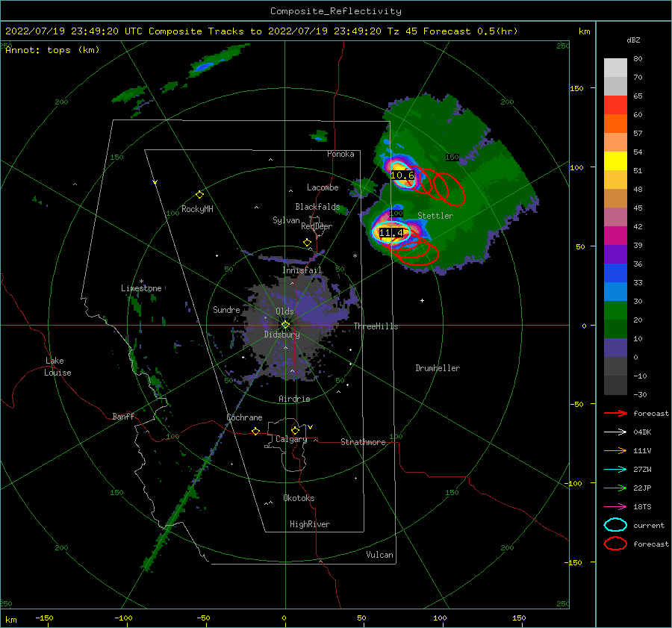Click the HighRiver town label
The width and height of the screenshot is (672, 628).
[x=310, y=524]
